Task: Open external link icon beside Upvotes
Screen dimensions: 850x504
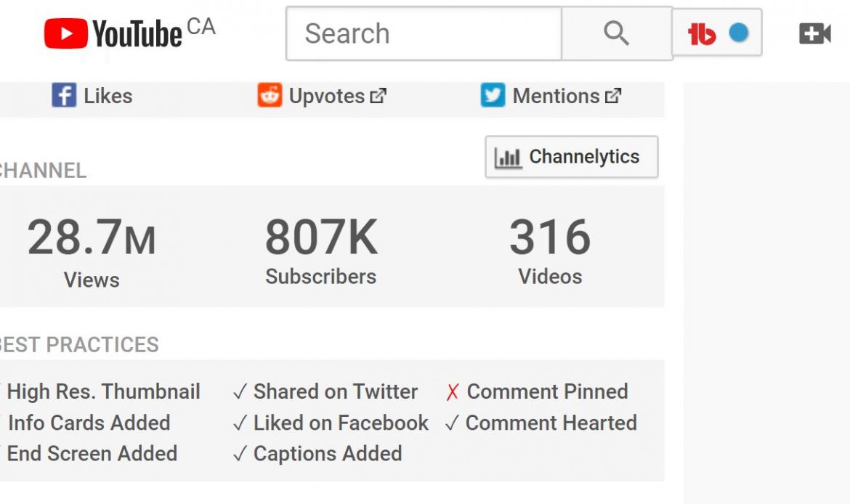Action: tap(378, 96)
